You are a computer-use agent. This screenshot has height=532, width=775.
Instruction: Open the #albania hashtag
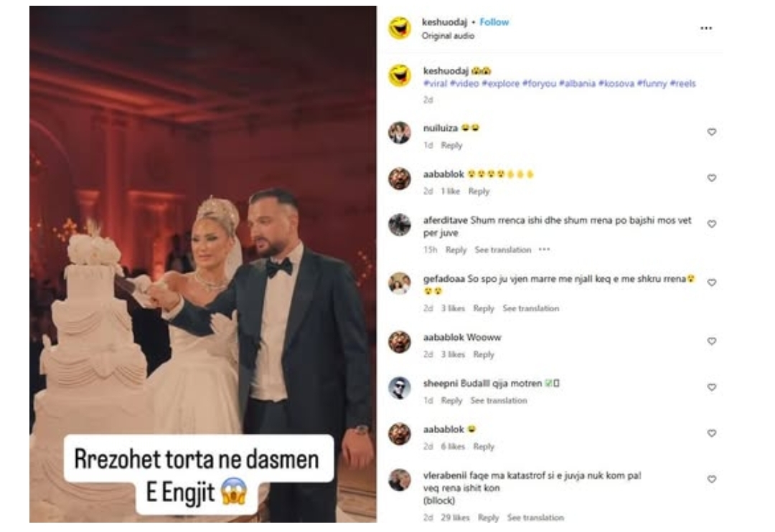[577, 83]
